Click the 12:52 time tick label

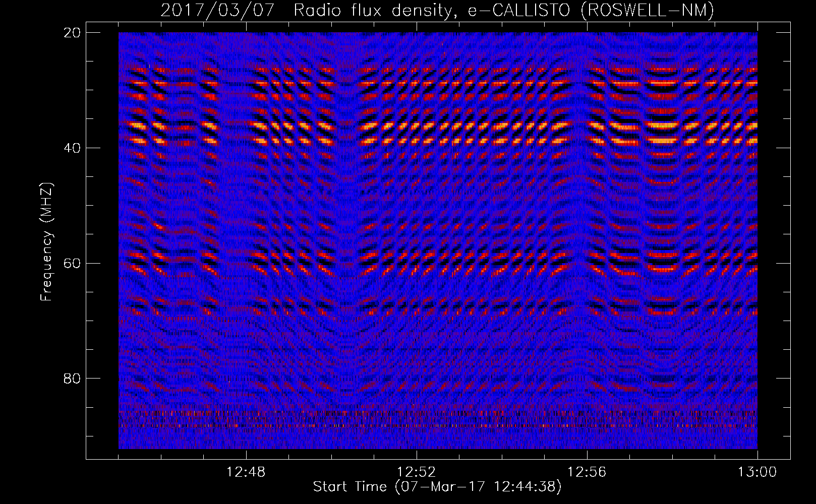pyautogui.click(x=417, y=472)
